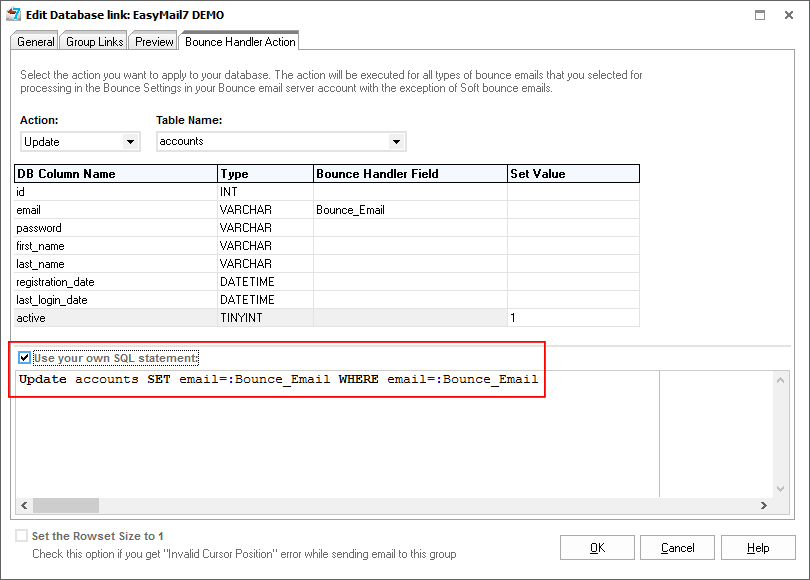Click the left arrow of horizontal scrollbar
The image size is (810, 580).
(x=24, y=505)
